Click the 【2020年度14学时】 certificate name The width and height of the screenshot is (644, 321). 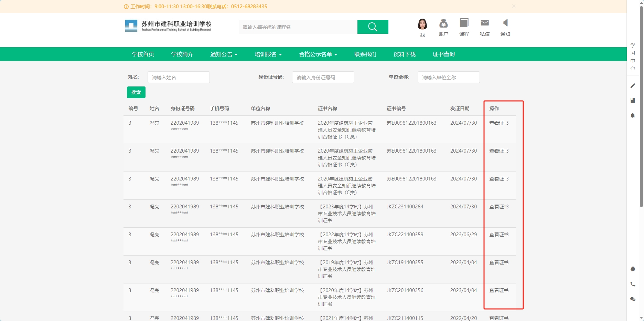pos(347,297)
